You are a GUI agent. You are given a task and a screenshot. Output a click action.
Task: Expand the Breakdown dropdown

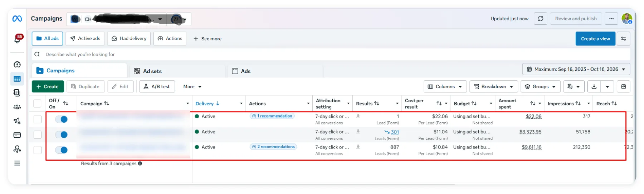[493, 86]
